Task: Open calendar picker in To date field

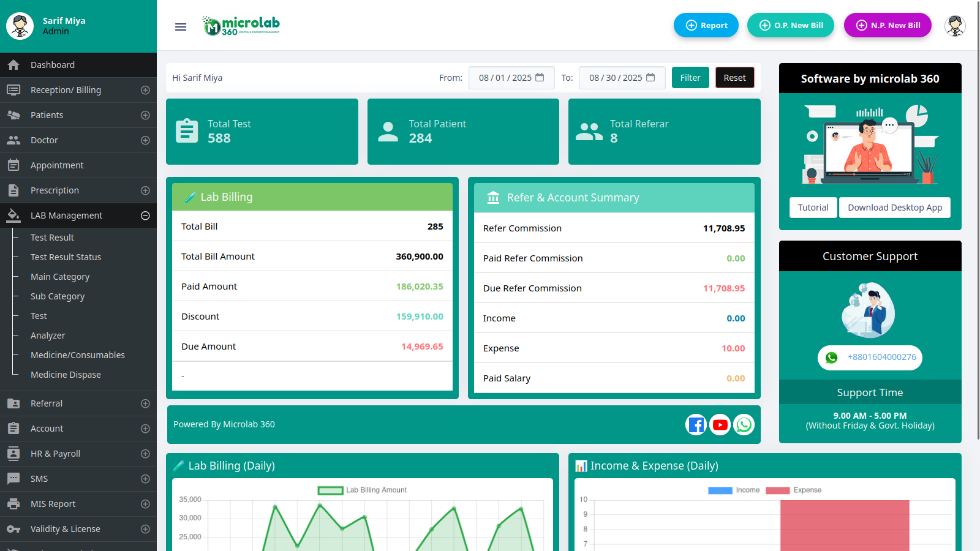Action: click(650, 78)
